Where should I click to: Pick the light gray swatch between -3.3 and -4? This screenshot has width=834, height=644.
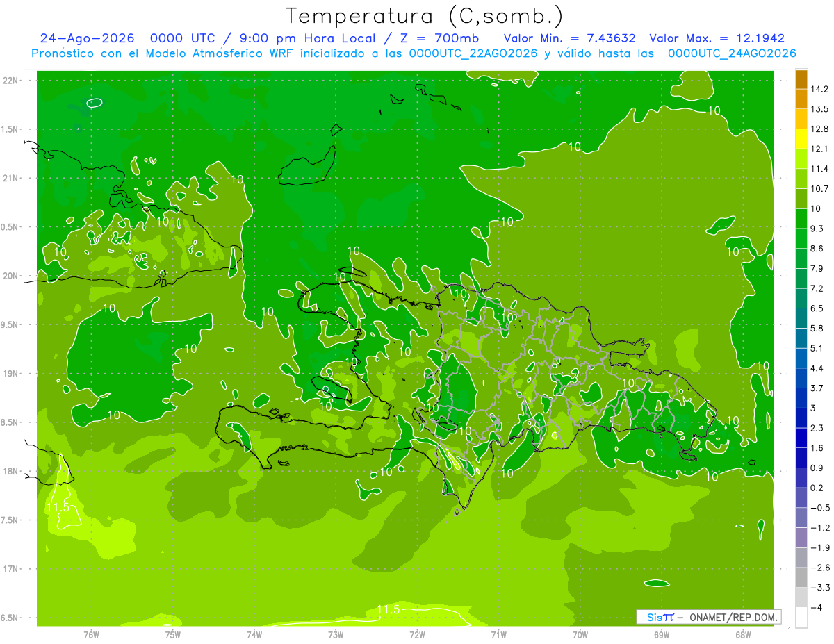(801, 597)
